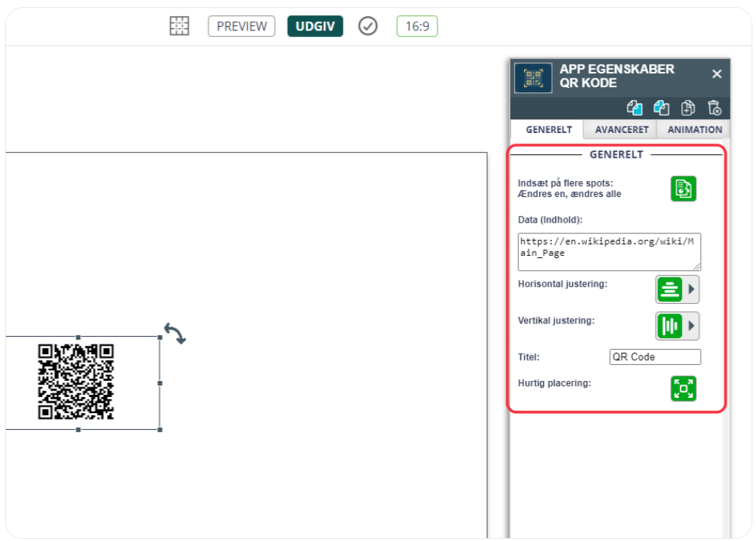The width and height of the screenshot is (756, 541).
Task: Switch to the ANIMATION tab
Action: point(694,129)
